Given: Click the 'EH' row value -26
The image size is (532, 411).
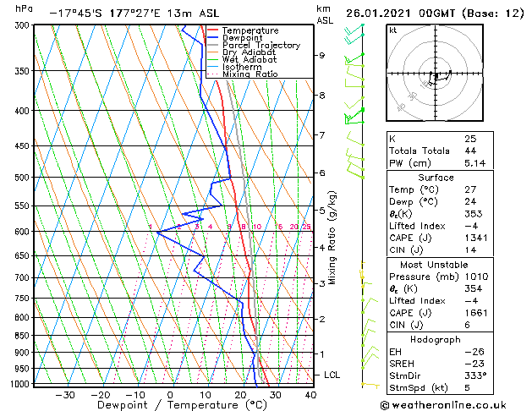Looking at the screenshot, I should (474, 352).
